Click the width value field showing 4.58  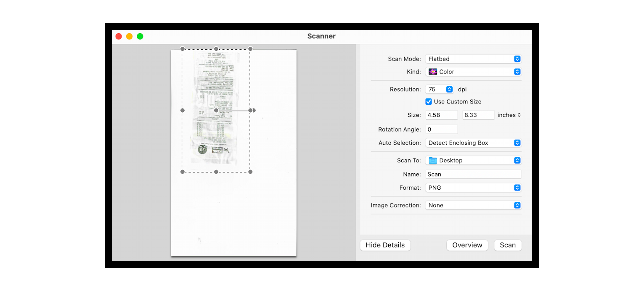click(441, 115)
